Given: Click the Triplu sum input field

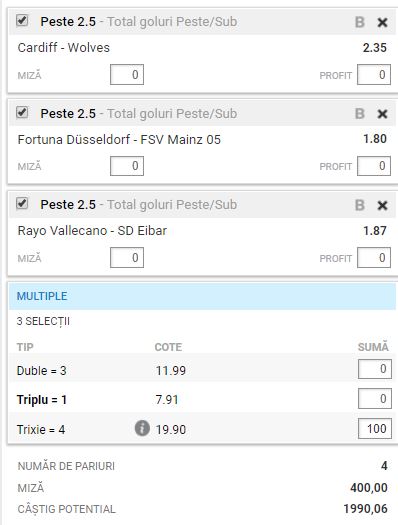Looking at the screenshot, I should [x=375, y=398].
